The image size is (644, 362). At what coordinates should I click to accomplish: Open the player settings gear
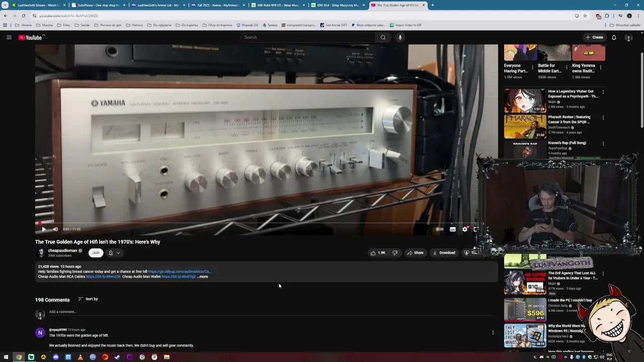point(465,229)
